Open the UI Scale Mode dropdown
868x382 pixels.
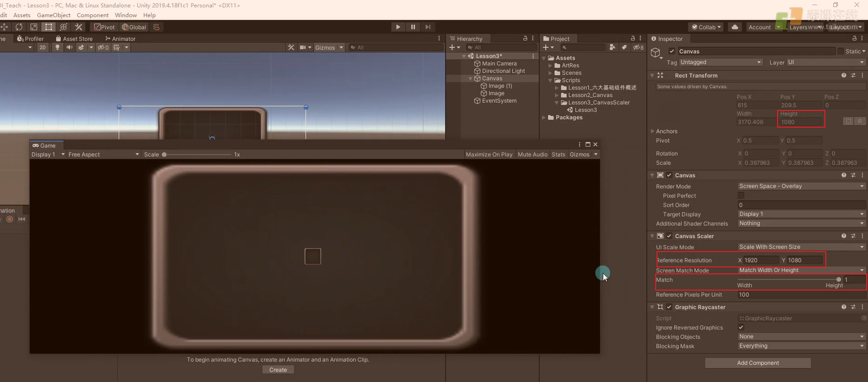coord(801,247)
